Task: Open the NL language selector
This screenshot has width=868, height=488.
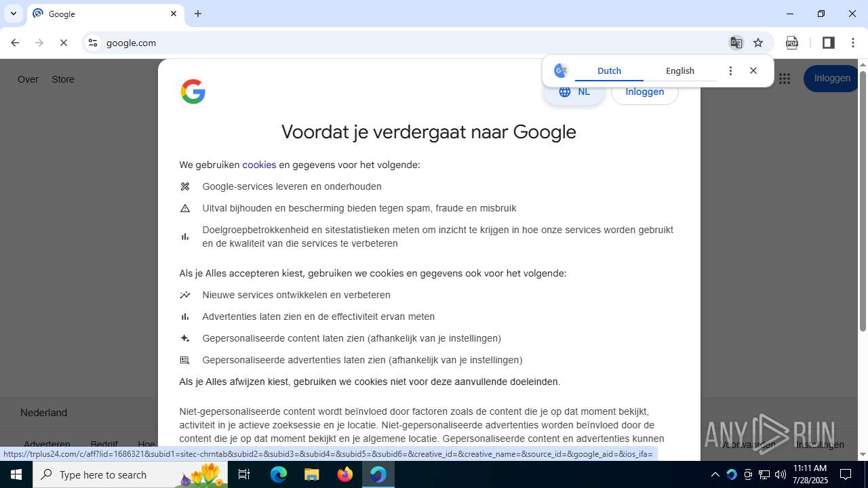Action: (x=574, y=91)
